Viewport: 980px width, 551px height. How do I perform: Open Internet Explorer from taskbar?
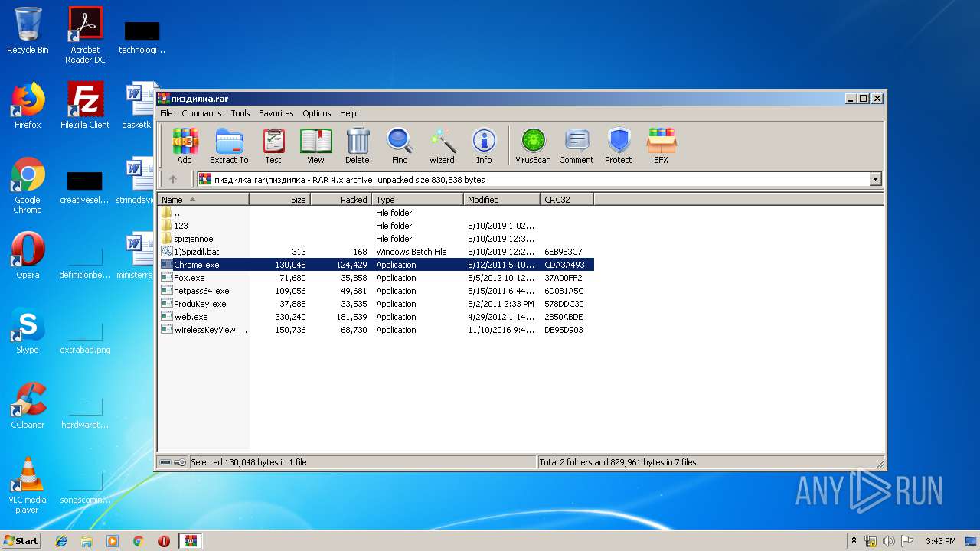pos(61,541)
